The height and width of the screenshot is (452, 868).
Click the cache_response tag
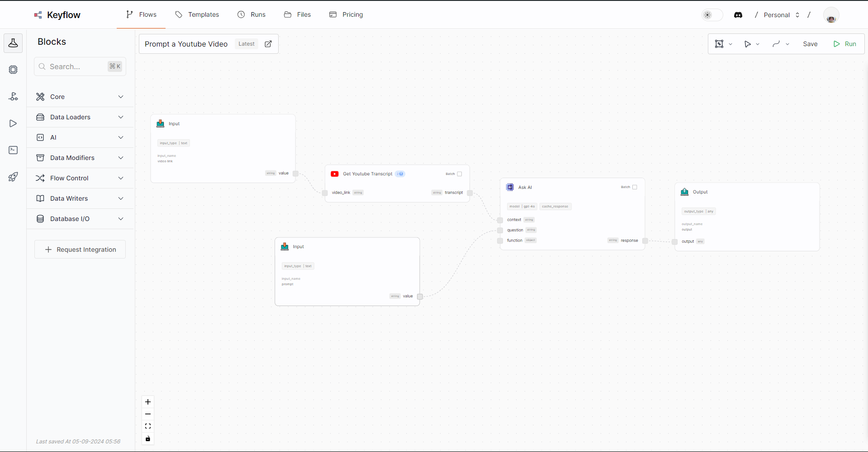coord(555,207)
